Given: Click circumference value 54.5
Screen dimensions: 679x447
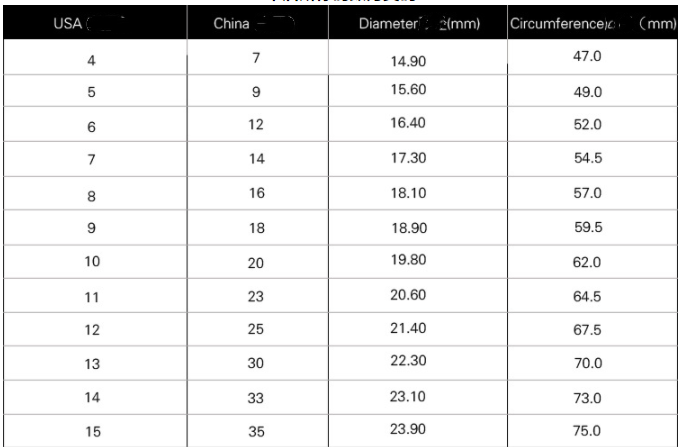Looking at the screenshot, I should click(587, 160).
